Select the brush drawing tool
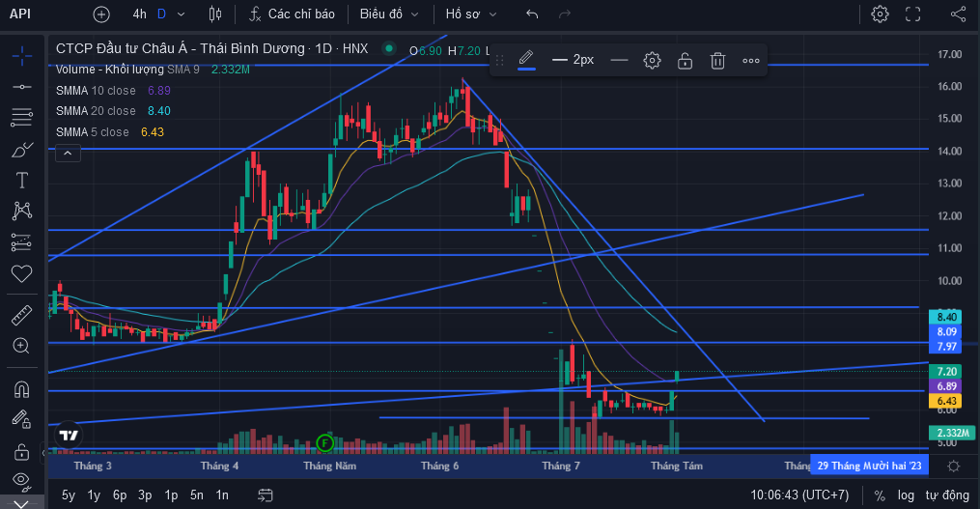The height and width of the screenshot is (509, 980). point(22,150)
